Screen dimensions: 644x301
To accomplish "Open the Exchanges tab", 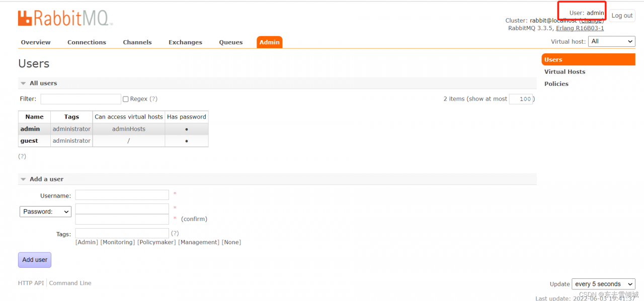I will [185, 42].
